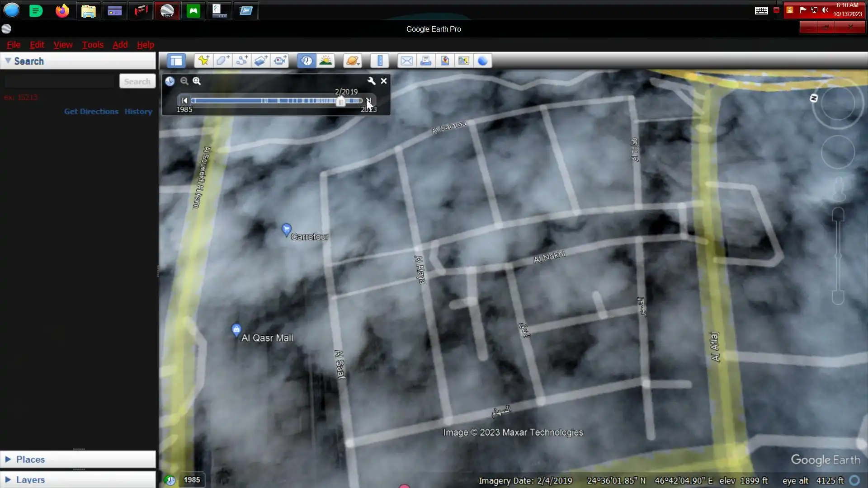868x488 pixels.
Task: Open the planet switcher dropdown
Action: coord(353,61)
